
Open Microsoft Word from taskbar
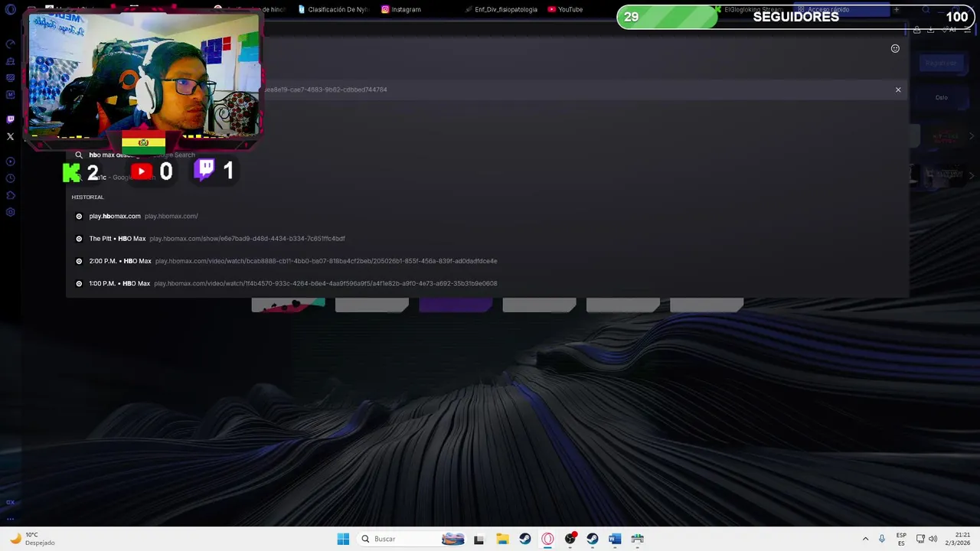614,539
